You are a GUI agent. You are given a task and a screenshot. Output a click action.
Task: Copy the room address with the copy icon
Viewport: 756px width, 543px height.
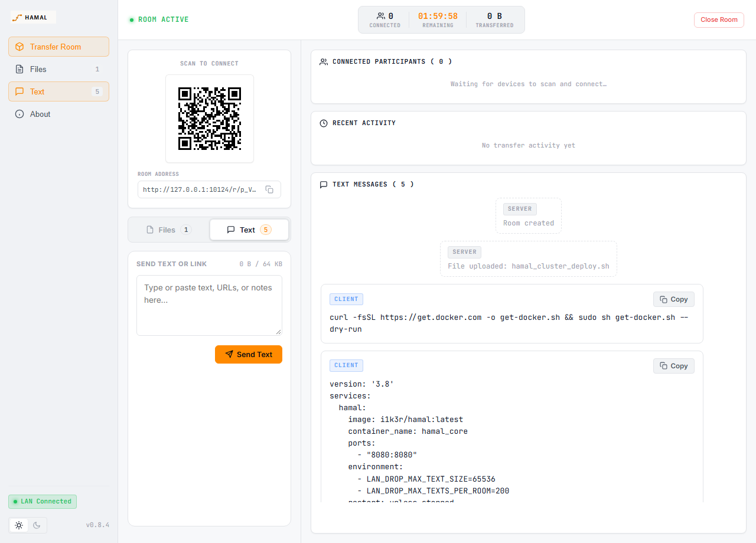point(269,189)
